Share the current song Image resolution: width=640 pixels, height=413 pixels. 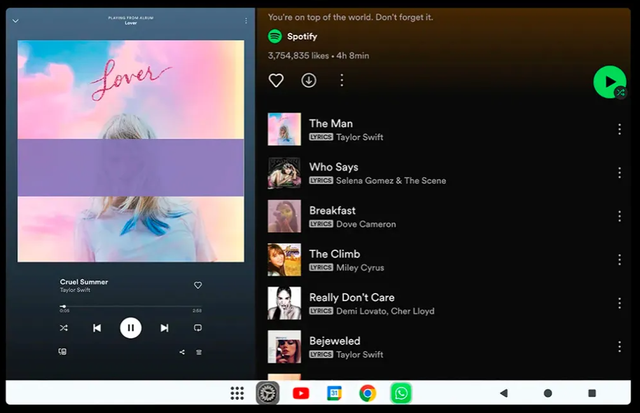pos(182,352)
